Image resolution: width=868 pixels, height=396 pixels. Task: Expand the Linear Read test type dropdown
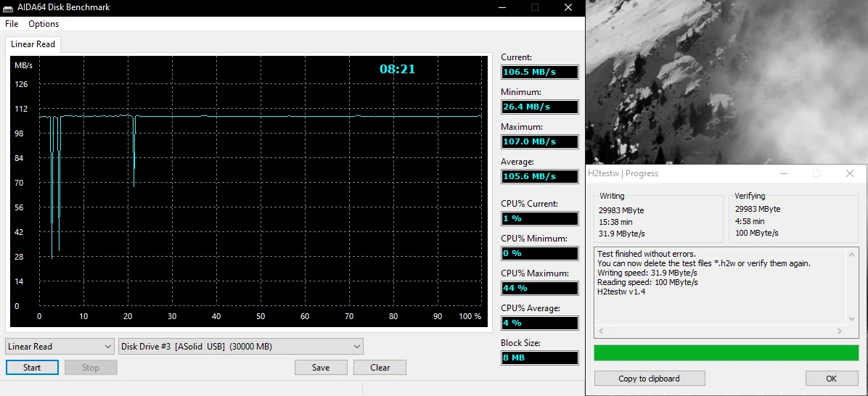pos(60,346)
